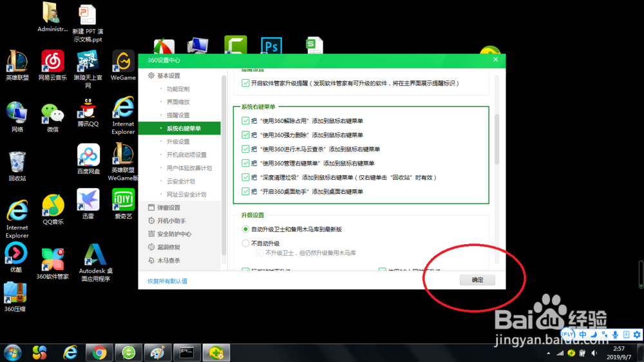Launch 腾讯QQ desktop icon
The width and height of the screenshot is (644, 362).
point(88,113)
